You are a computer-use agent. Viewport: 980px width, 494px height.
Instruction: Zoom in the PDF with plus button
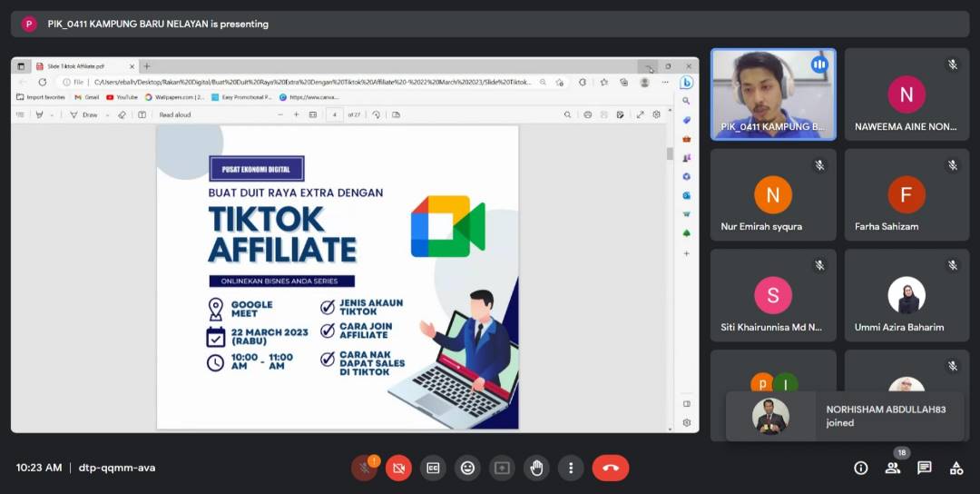click(296, 114)
